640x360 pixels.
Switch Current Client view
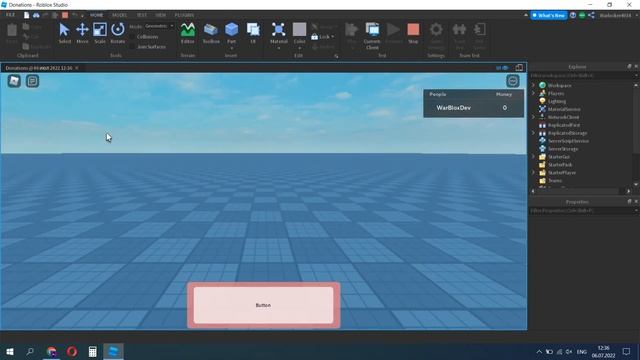372,36
